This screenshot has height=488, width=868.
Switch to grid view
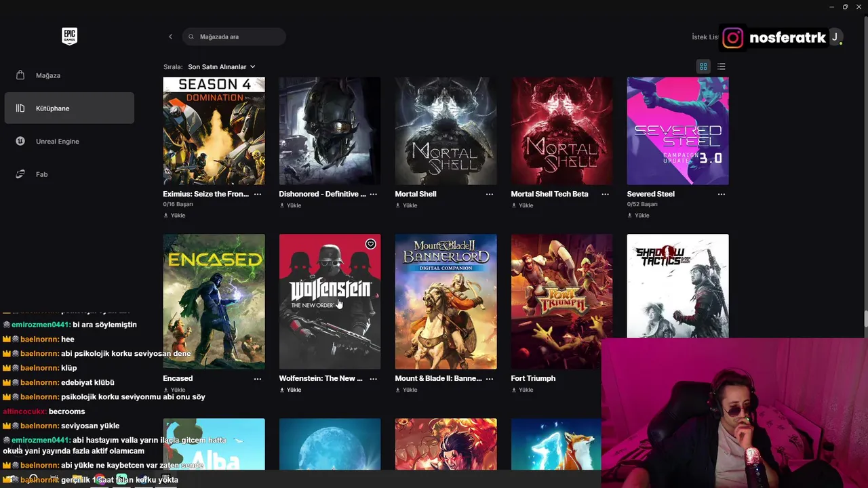703,66
